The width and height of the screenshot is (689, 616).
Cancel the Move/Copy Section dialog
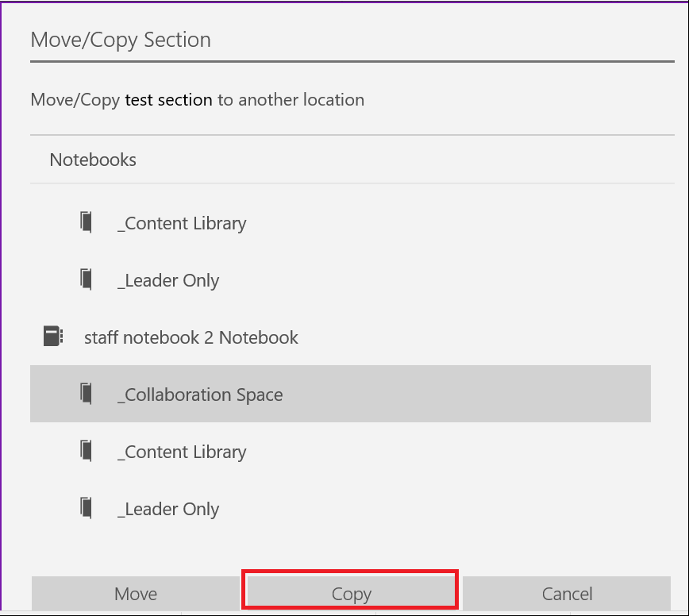(x=567, y=593)
